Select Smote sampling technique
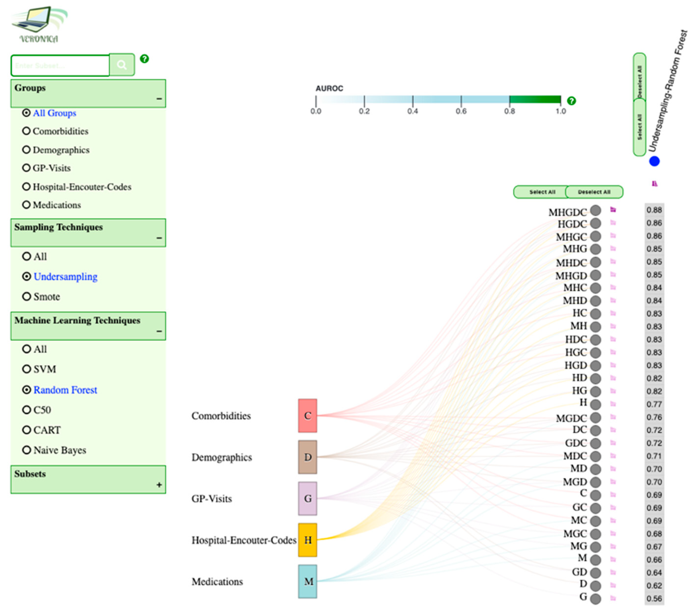 (x=27, y=297)
